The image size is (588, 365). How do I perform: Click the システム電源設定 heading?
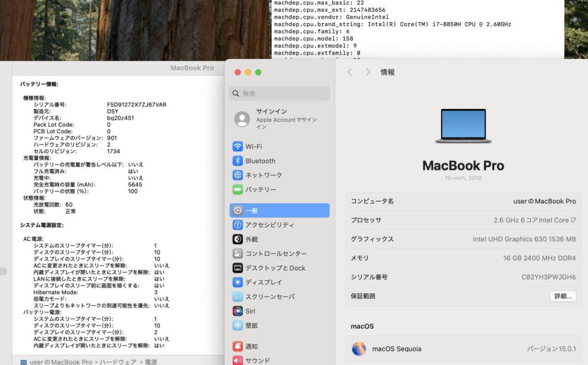tap(42, 225)
